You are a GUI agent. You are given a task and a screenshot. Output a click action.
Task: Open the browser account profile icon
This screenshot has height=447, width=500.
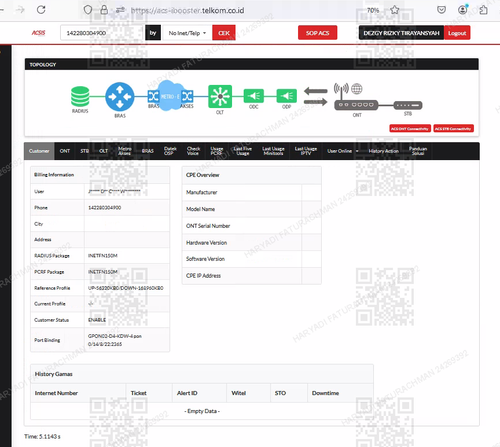point(463,10)
